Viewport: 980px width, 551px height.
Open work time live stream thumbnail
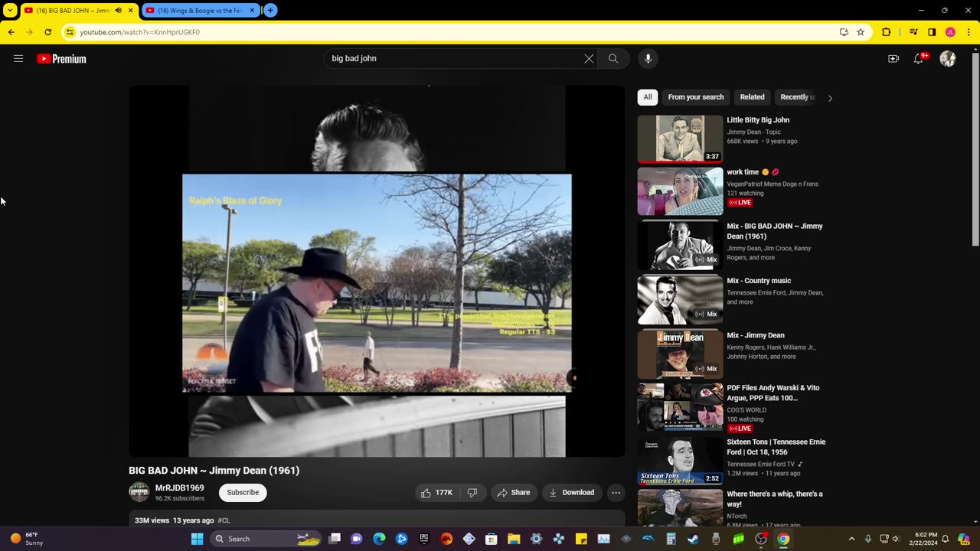[x=680, y=191]
